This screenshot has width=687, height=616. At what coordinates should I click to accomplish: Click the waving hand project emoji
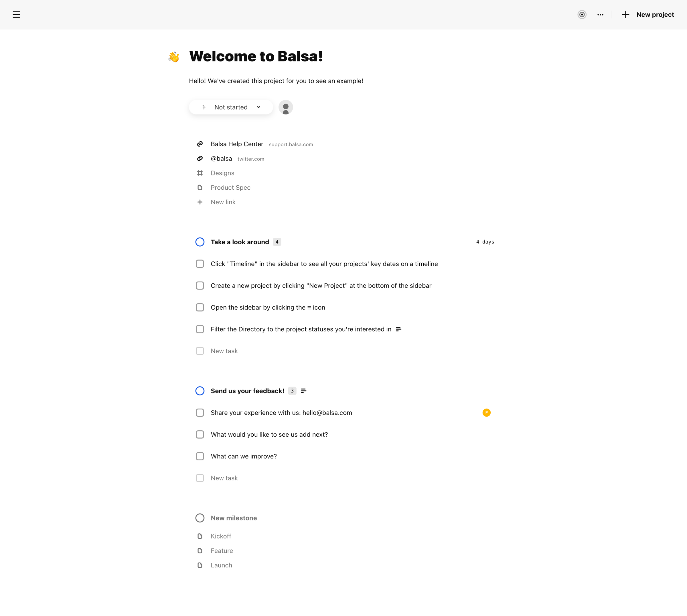coord(174,57)
